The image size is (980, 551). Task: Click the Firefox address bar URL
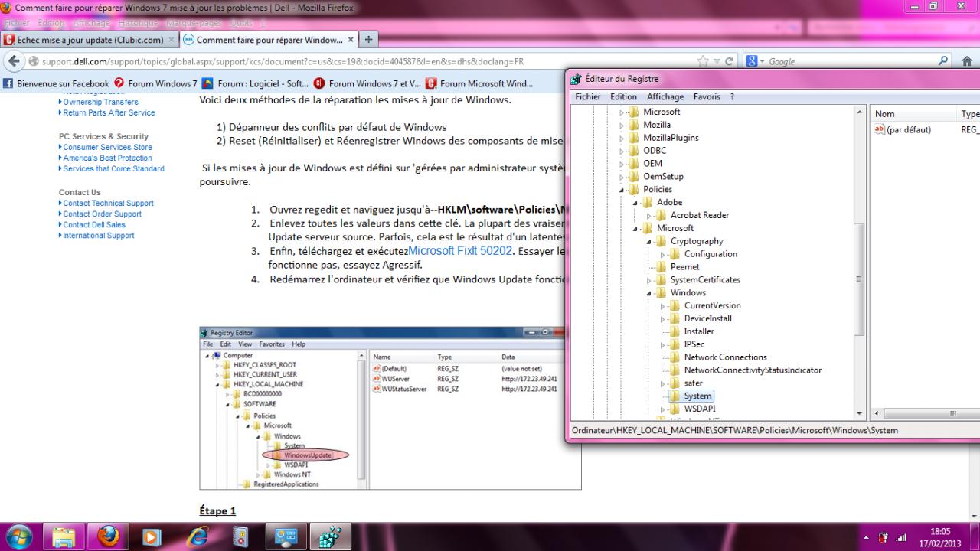click(283, 61)
